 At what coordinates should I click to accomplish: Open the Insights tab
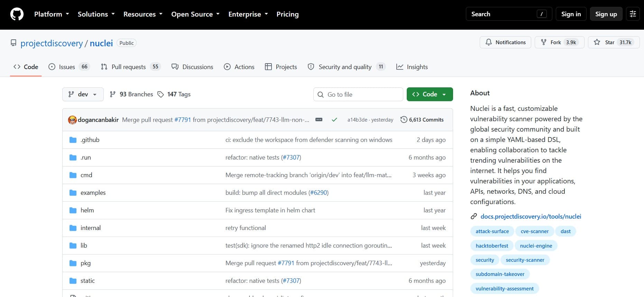[x=412, y=67]
